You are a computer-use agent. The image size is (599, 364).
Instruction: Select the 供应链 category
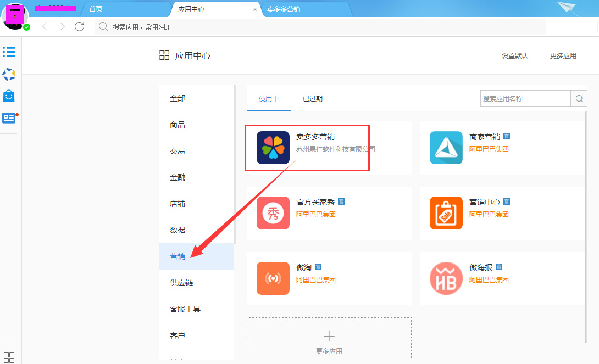[196, 283]
